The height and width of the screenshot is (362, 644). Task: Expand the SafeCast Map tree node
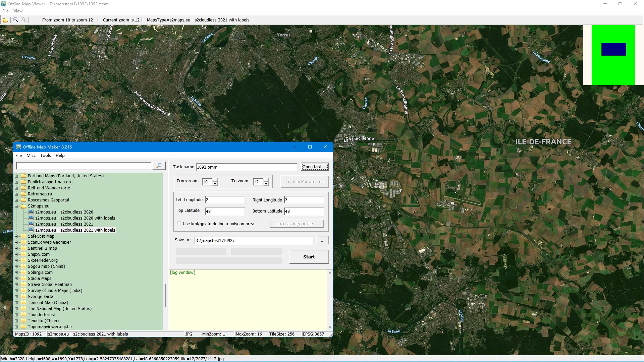click(x=16, y=236)
